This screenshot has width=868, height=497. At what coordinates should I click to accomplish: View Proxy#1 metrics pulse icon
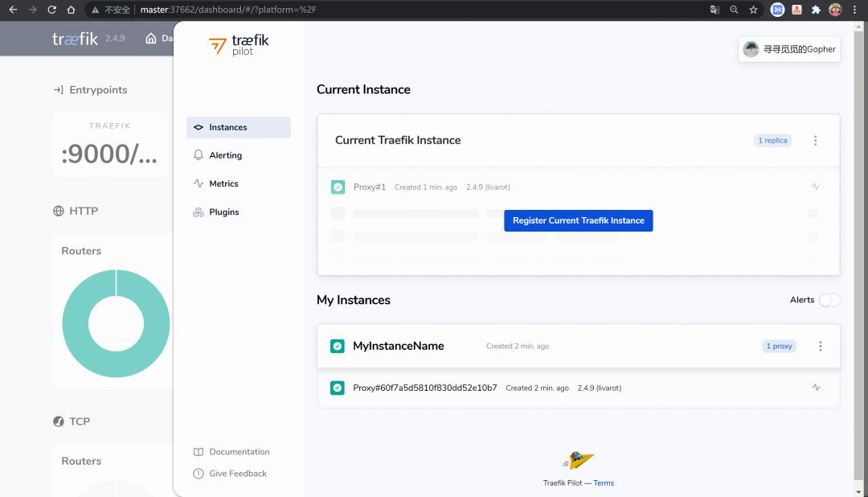(x=816, y=186)
